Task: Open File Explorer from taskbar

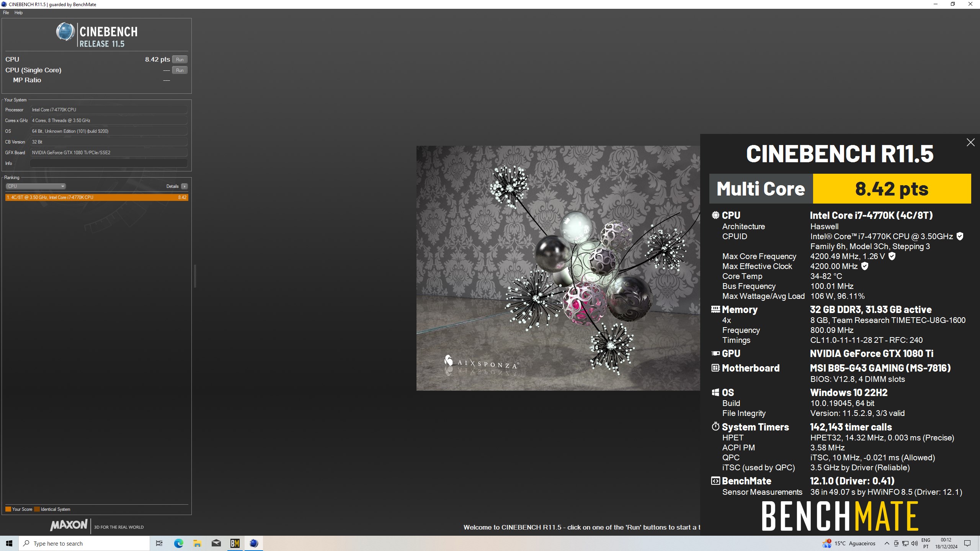Action: pos(197,543)
